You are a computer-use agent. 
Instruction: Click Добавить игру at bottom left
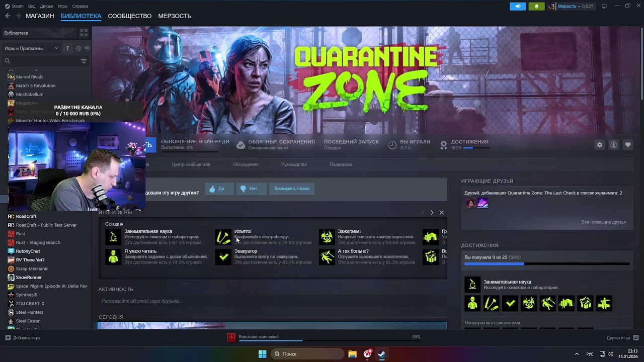23,338
